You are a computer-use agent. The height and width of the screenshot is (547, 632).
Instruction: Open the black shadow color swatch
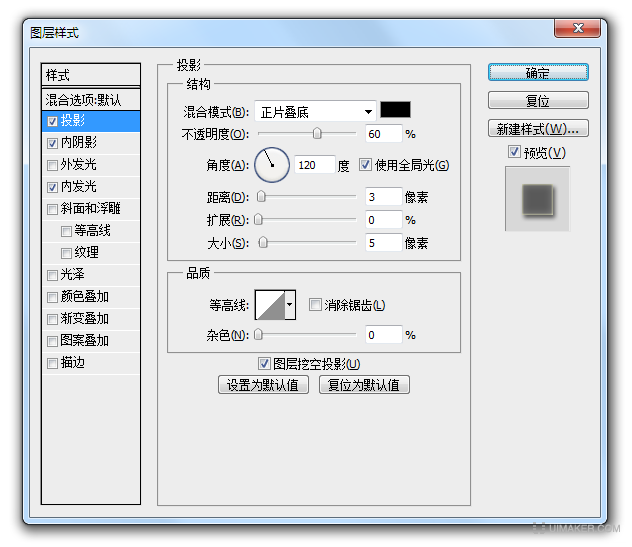[x=395, y=110]
